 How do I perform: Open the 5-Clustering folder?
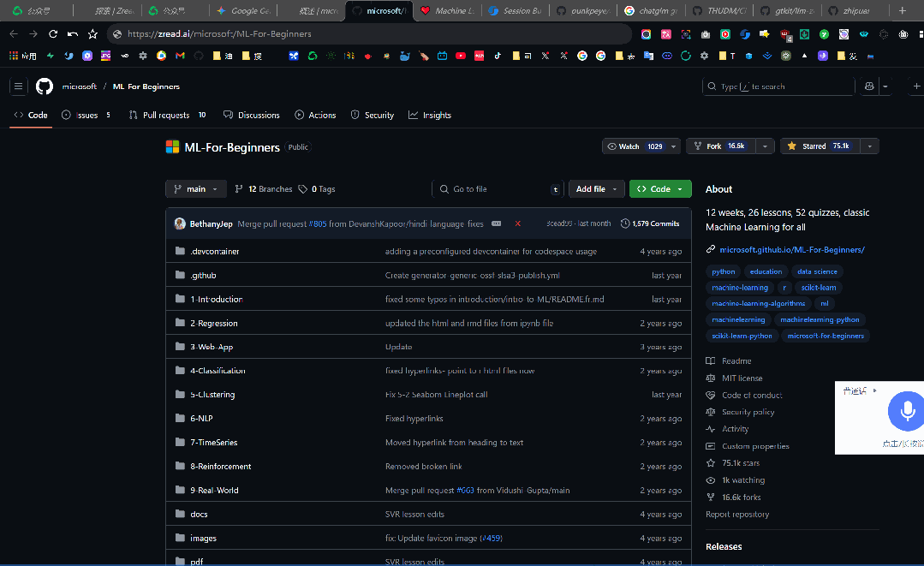212,395
